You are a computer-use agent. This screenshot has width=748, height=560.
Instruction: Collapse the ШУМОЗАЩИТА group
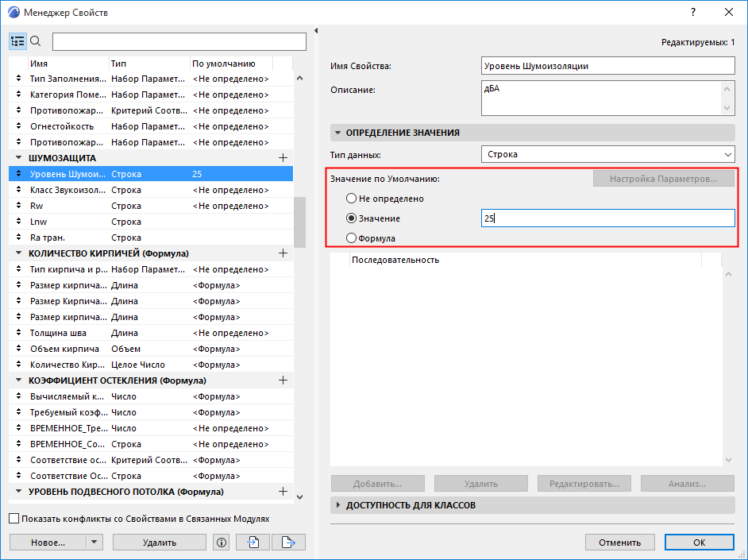(18, 157)
